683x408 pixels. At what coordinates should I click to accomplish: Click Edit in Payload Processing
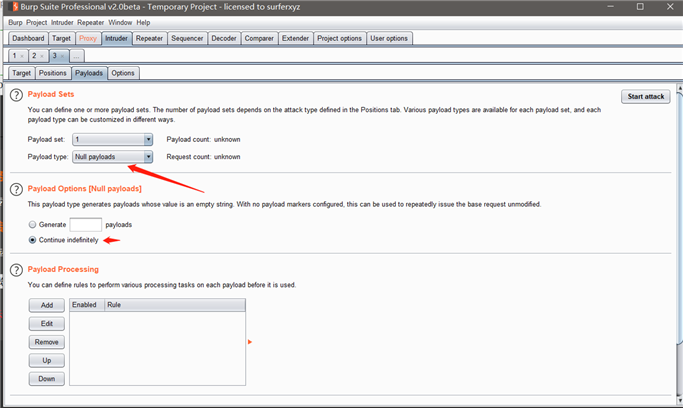pos(47,324)
